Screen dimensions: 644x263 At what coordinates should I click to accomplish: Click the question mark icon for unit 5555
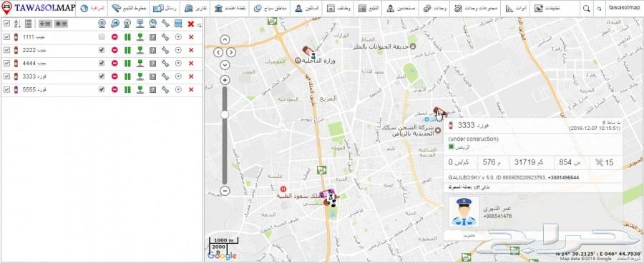pyautogui.click(x=152, y=89)
